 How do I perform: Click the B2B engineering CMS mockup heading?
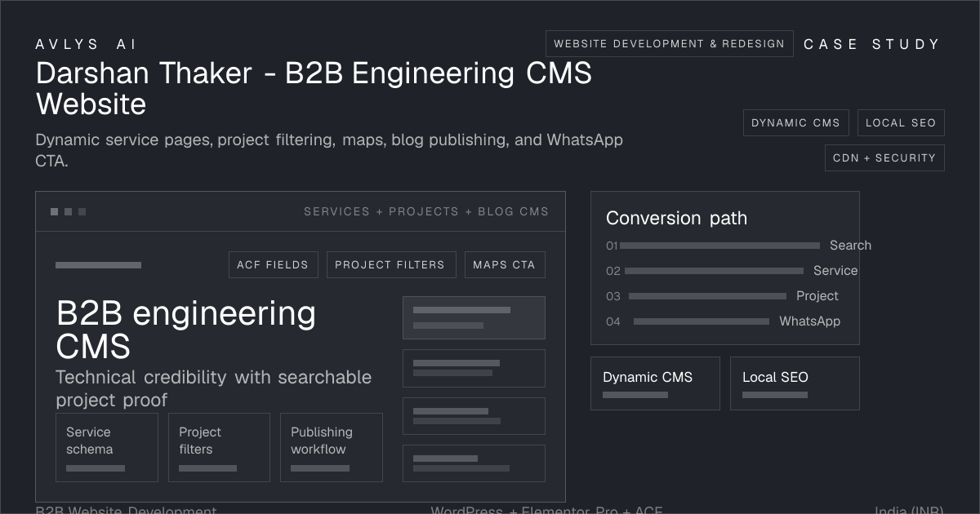click(x=185, y=330)
